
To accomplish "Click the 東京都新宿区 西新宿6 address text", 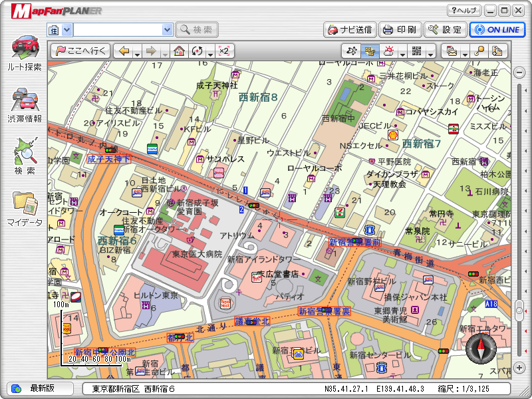I will (x=134, y=389).
